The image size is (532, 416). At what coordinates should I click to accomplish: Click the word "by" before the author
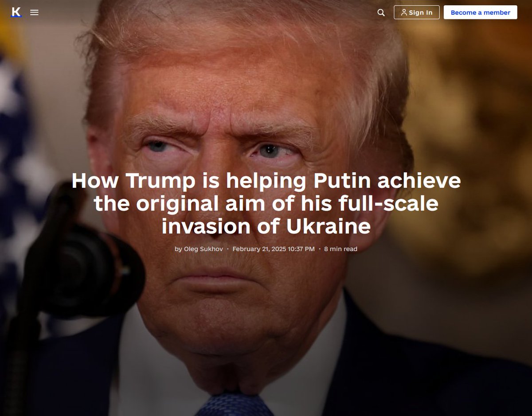coord(178,249)
